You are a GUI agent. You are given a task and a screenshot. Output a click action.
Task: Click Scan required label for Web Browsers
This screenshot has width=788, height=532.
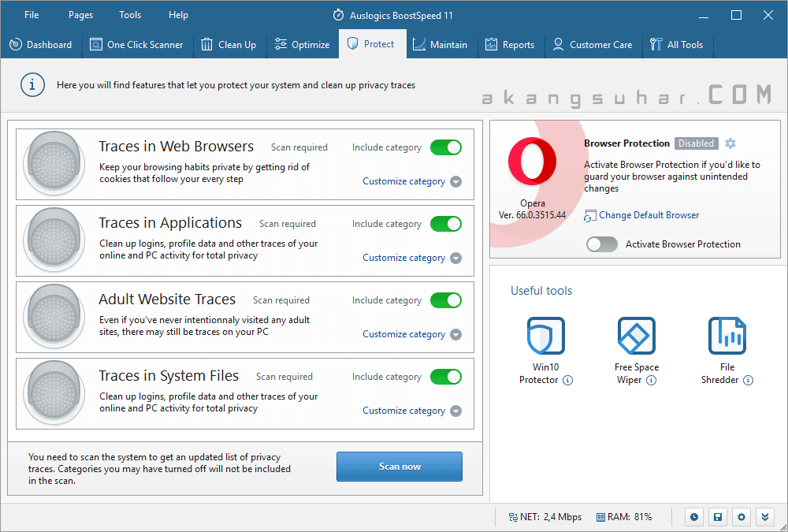tap(299, 147)
